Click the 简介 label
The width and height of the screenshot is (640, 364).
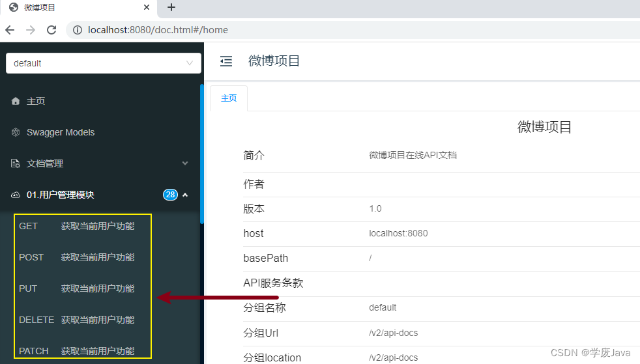[254, 156]
